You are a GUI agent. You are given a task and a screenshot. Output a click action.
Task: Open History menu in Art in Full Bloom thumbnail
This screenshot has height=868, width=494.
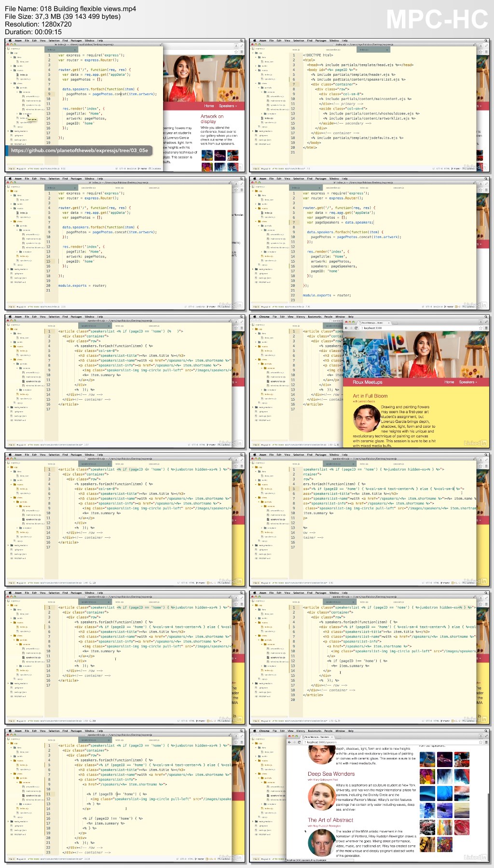point(301,317)
